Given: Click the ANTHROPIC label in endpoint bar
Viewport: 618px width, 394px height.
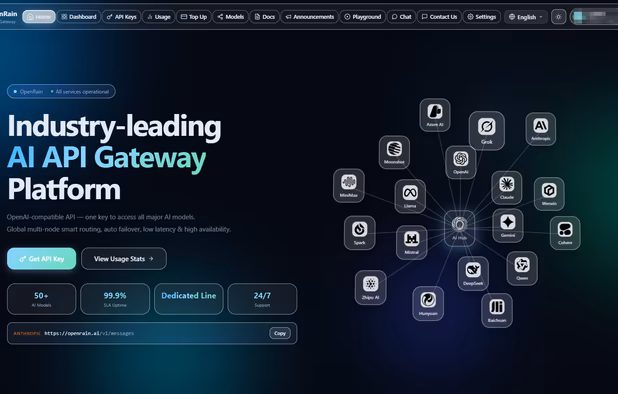Looking at the screenshot, I should [27, 333].
